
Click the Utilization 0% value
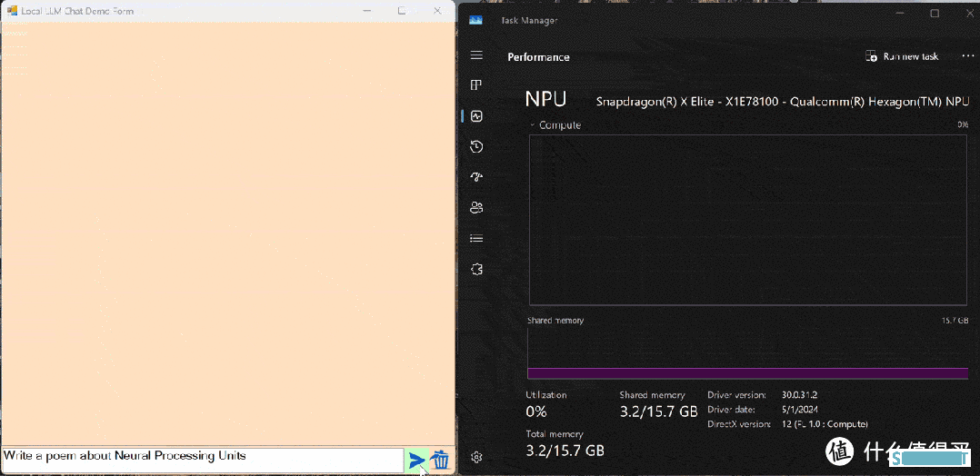tap(536, 412)
